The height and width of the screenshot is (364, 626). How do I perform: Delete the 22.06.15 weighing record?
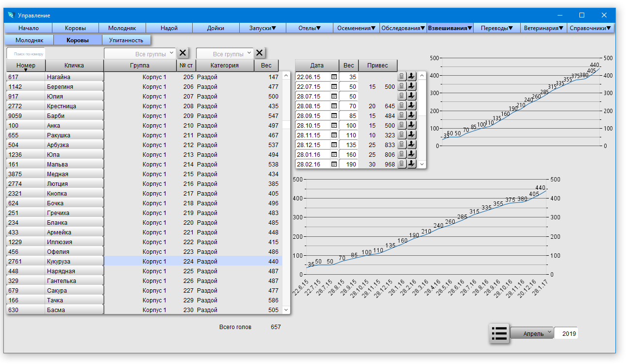tap(402, 77)
